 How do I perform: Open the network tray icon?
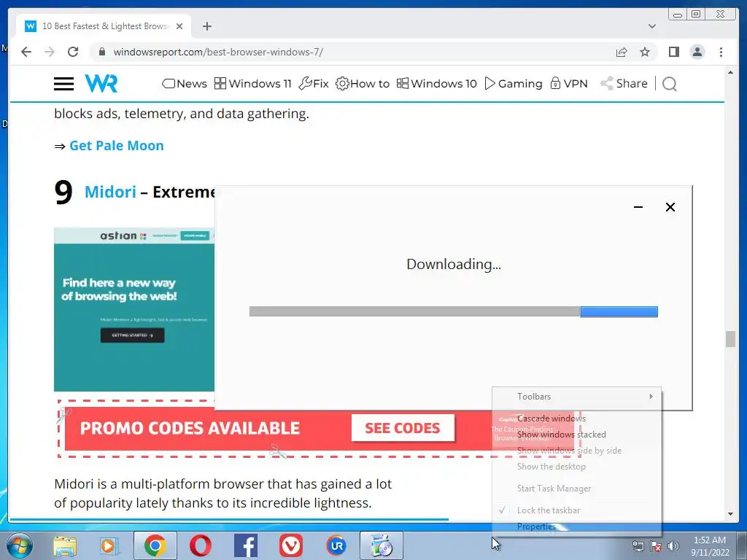(x=638, y=547)
